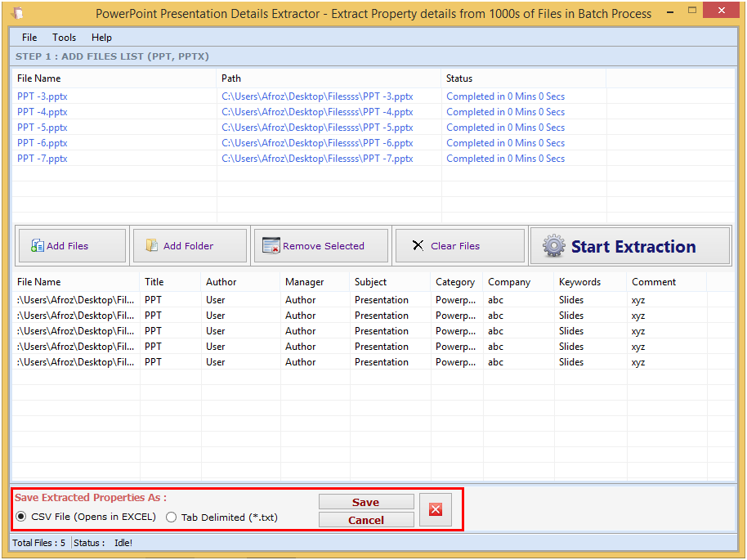
Task: Maximize the application window
Action: [692, 10]
